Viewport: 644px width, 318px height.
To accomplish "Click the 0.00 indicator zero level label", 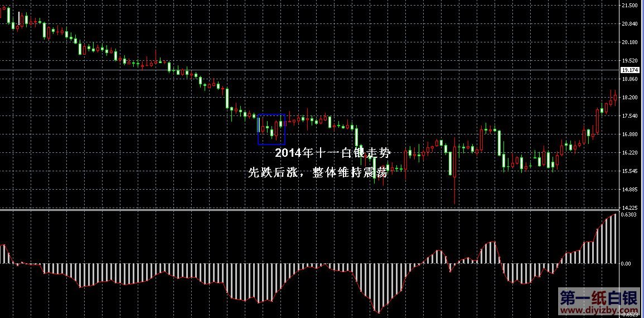I will tap(627, 264).
